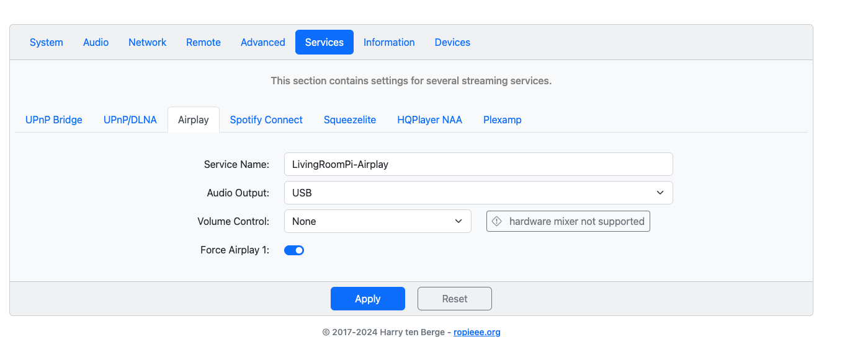
Task: Open the Audio settings tab
Action: pyautogui.click(x=96, y=42)
